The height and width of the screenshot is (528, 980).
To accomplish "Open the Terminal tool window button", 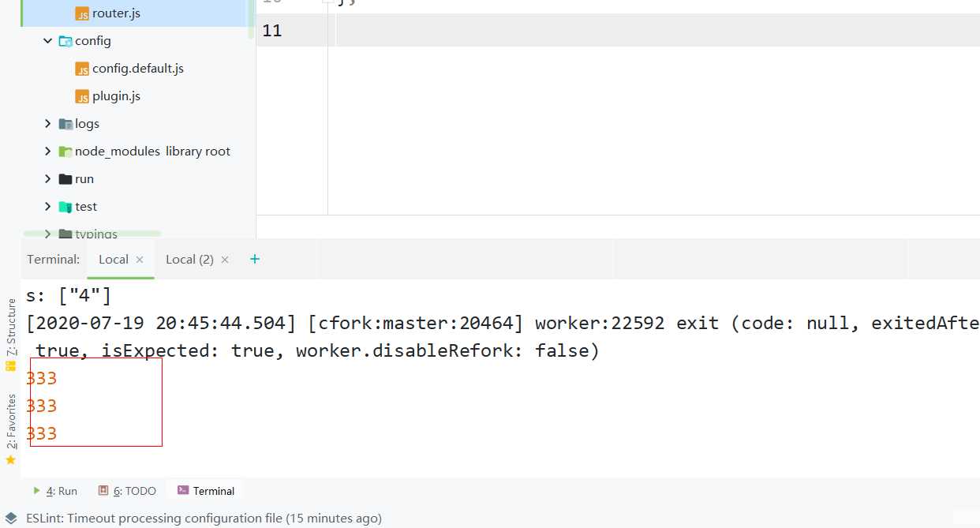I will (x=206, y=491).
